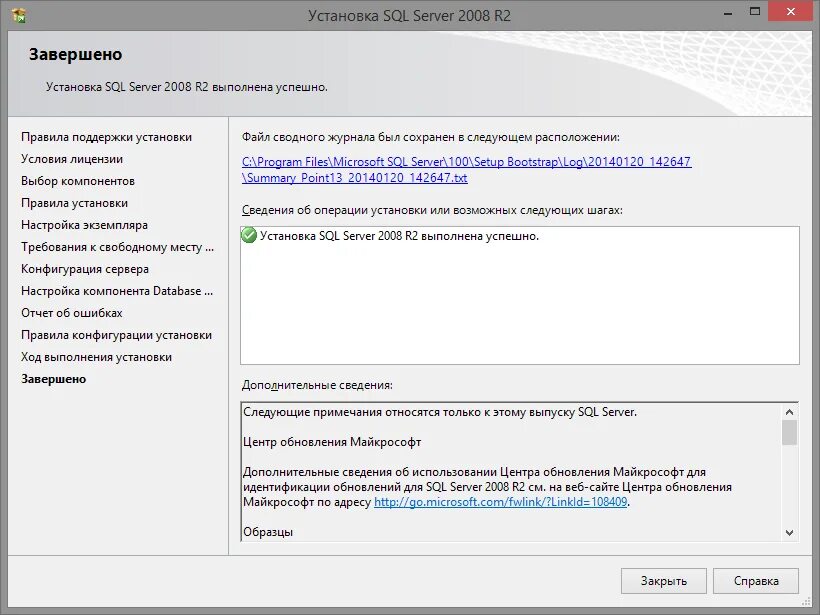The width and height of the screenshot is (820, 615).
Task: Click the Образцы heading in additional info
Action: click(x=268, y=532)
